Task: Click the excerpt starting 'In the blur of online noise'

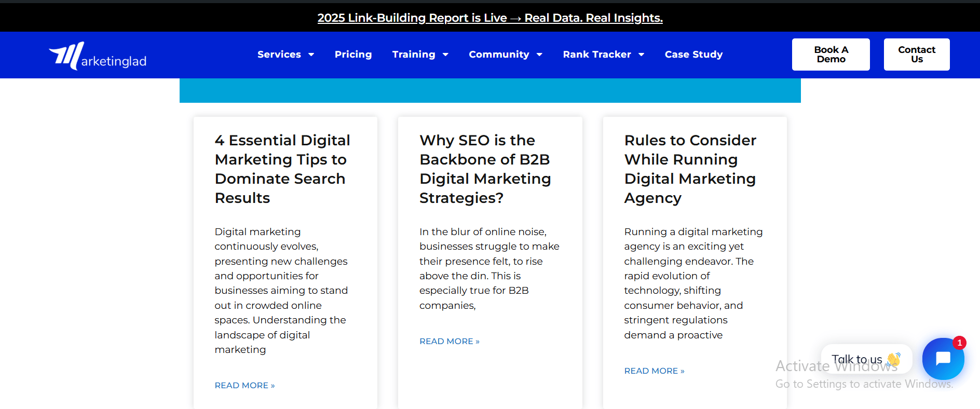Action: point(489,268)
